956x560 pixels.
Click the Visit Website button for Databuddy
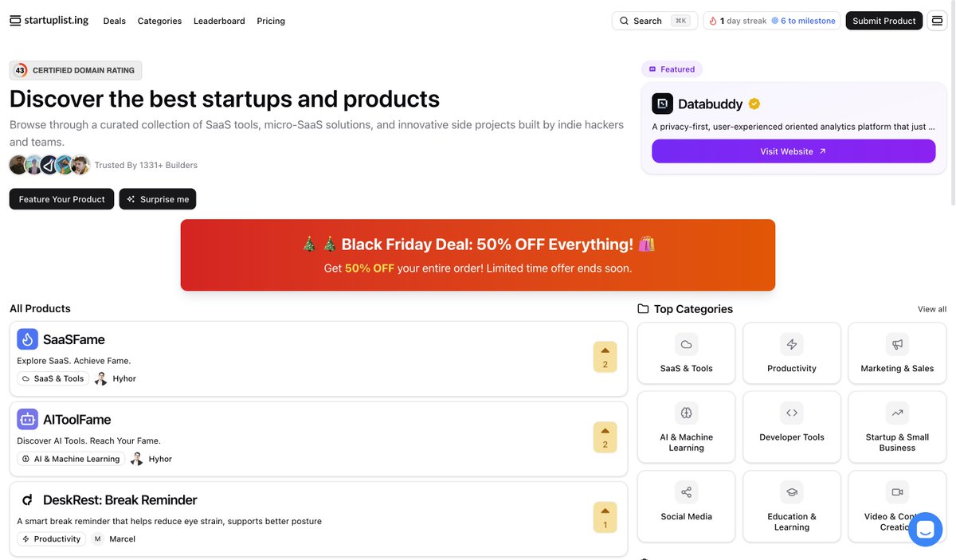[x=793, y=151]
